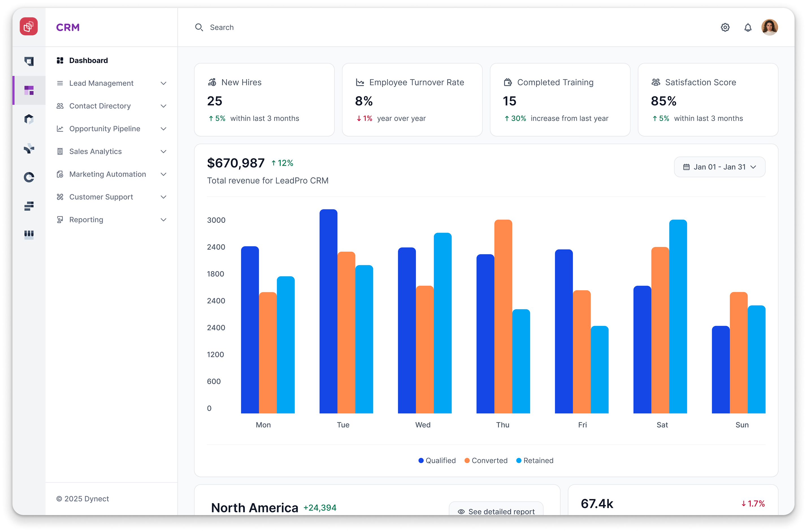Click inside the search field
This screenshot has height=532, width=807.
point(238,27)
